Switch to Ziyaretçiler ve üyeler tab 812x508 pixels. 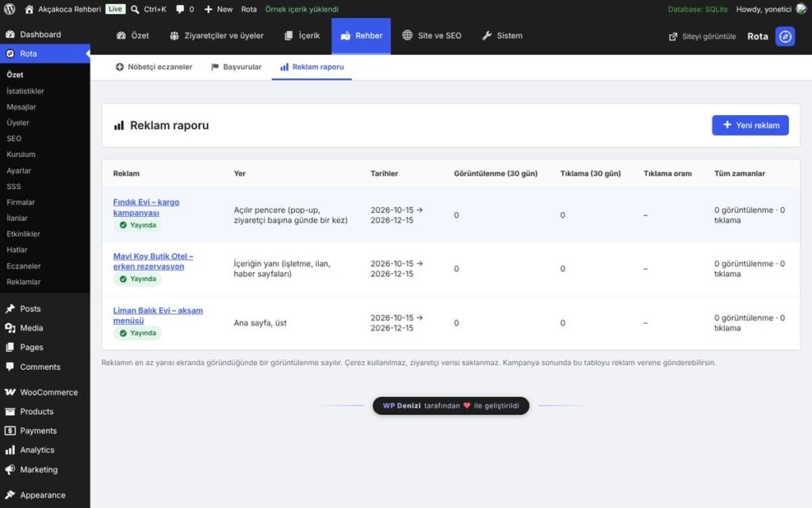tap(216, 36)
